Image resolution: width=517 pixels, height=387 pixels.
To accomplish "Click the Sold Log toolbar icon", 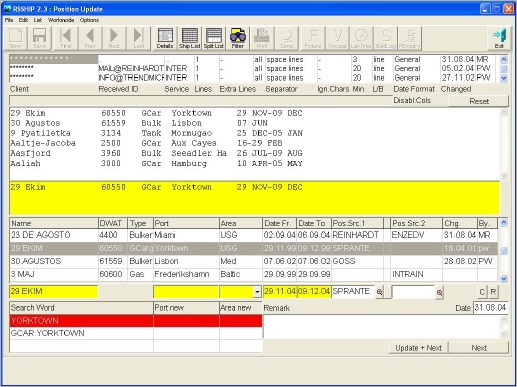I will click(386, 39).
